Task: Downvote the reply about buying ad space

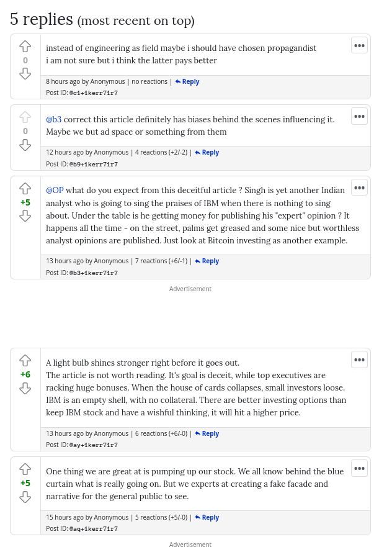Action: click(25, 145)
